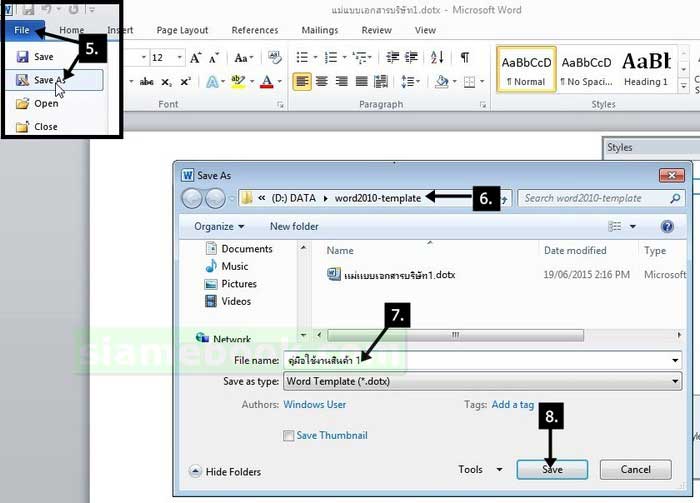This screenshot has width=700, height=503.
Task: Select the Normal style
Action: point(526,70)
